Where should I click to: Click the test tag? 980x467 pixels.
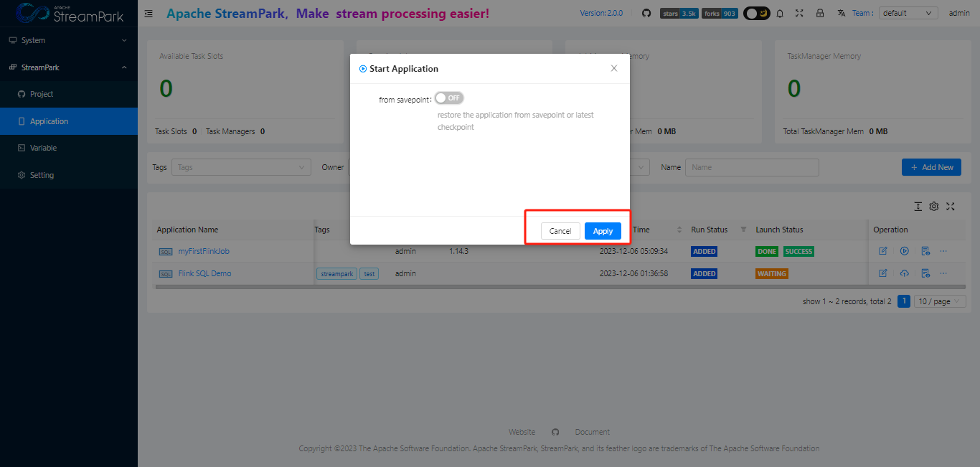[x=369, y=274]
